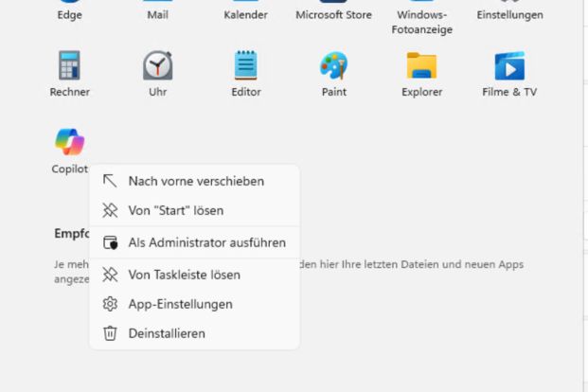The image size is (588, 392).
Task: Click the Edge app label
Action: pos(70,15)
